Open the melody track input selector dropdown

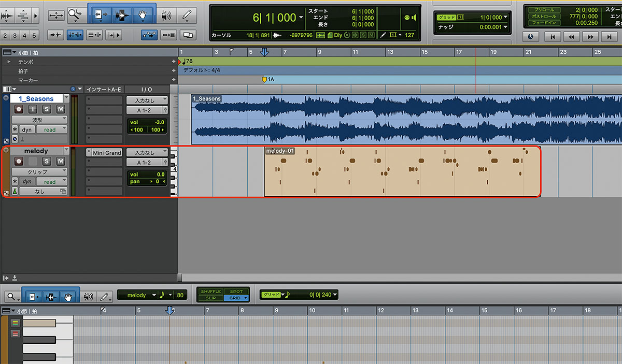147,153
